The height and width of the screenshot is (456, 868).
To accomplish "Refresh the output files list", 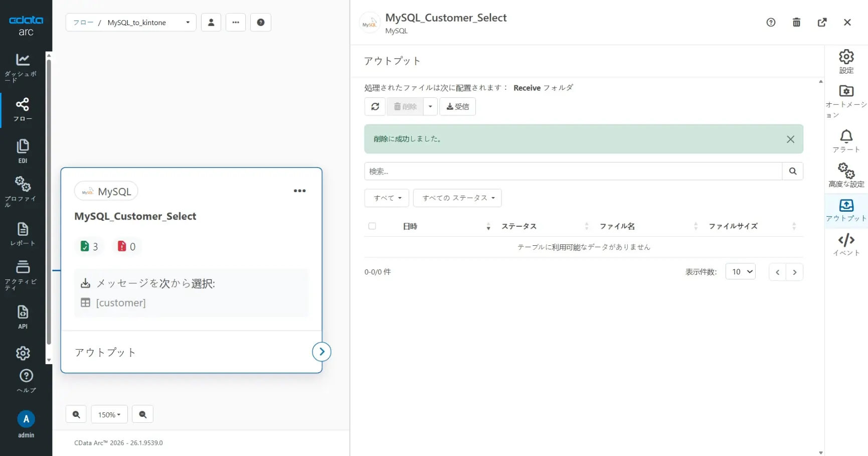I will point(375,106).
